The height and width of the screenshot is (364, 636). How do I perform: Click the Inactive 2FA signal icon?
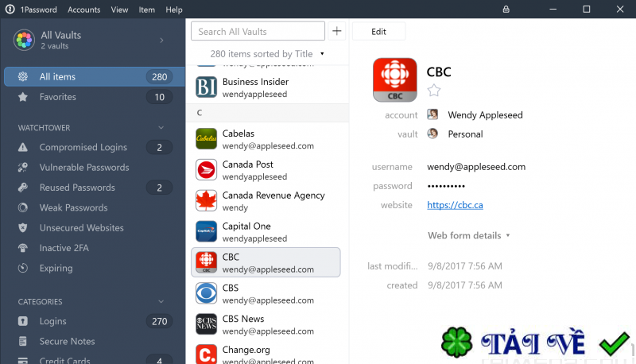tap(23, 248)
